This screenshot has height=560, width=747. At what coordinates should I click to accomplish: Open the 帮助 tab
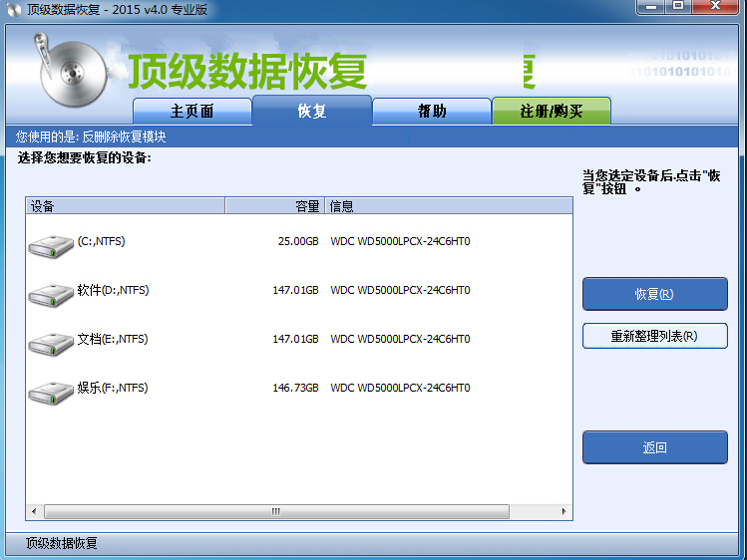[432, 112]
